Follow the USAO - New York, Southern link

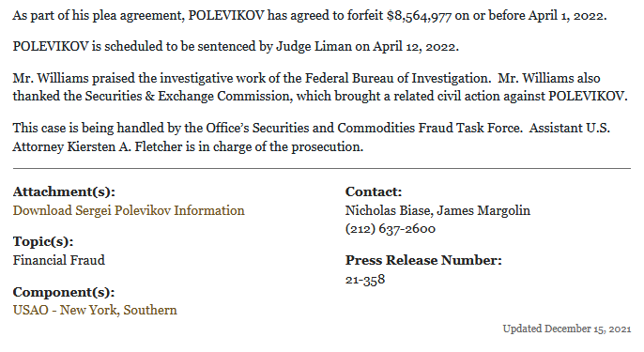click(x=95, y=310)
